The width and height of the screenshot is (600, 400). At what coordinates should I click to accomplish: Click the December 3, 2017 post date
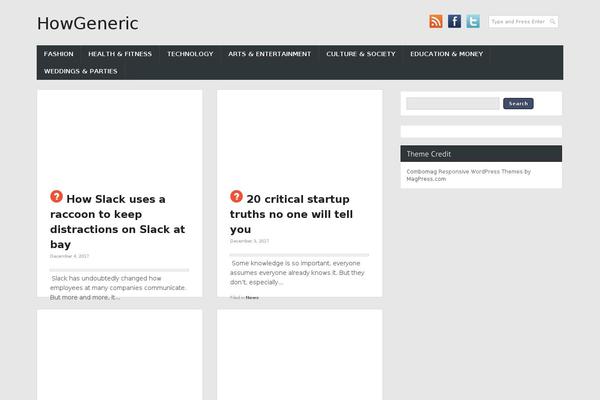[249, 241]
